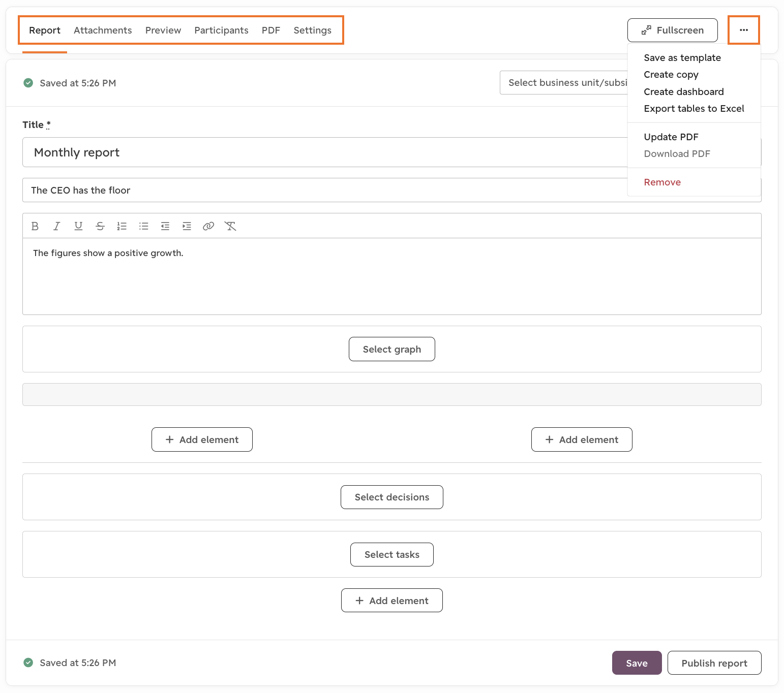Screen dimensions: 784x693
Task: Click the Monthly report title field
Action: [x=325, y=152]
